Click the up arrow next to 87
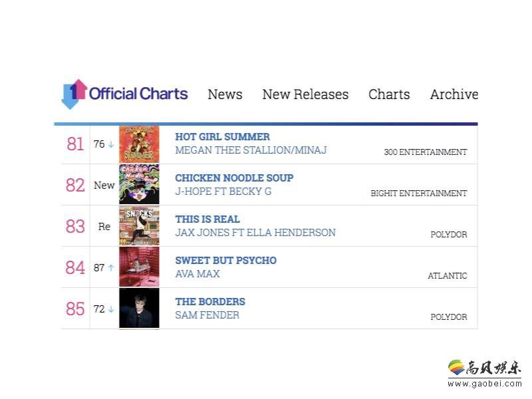Image resolution: width=532 pixels, height=399 pixels. point(111,268)
